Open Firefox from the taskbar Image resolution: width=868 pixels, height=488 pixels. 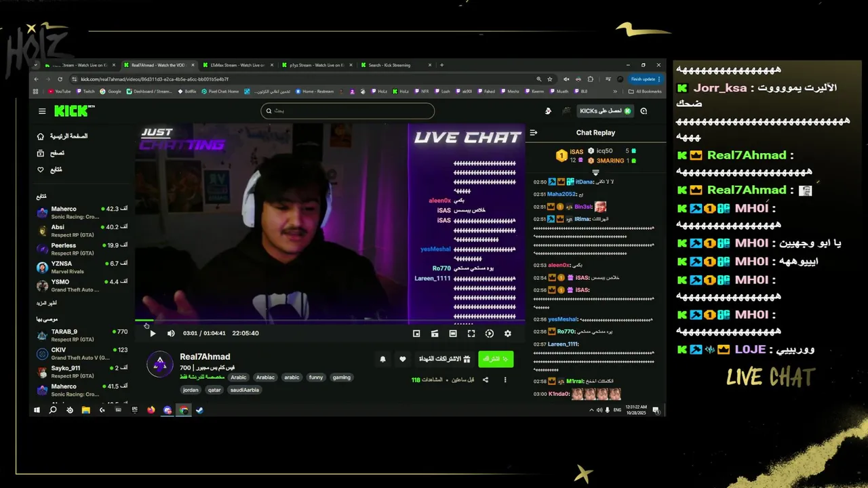151,410
